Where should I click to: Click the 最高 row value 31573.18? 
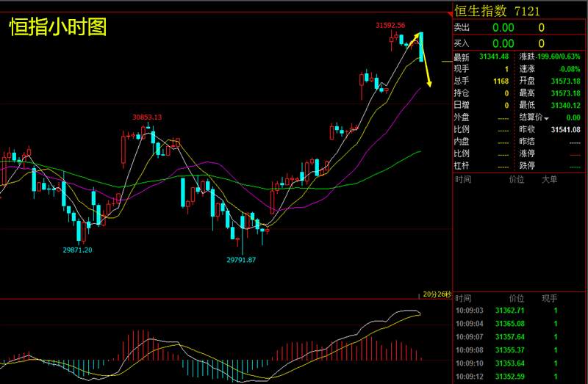[565, 93]
